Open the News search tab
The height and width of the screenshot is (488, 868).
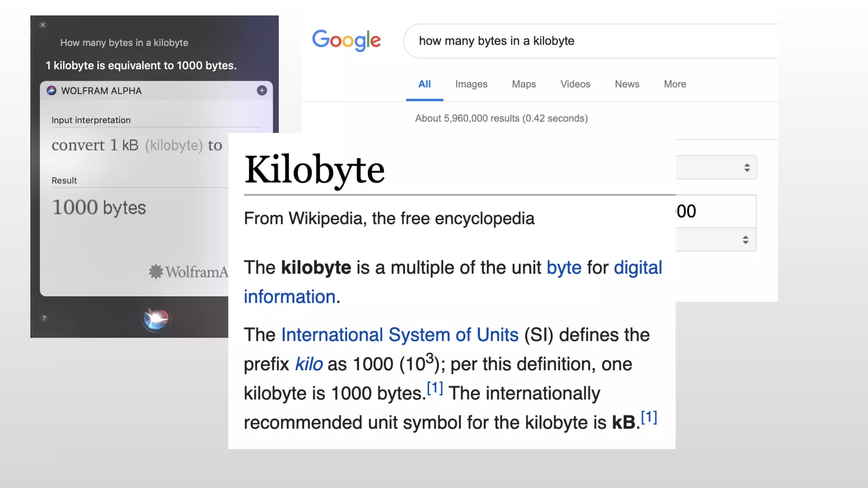627,84
